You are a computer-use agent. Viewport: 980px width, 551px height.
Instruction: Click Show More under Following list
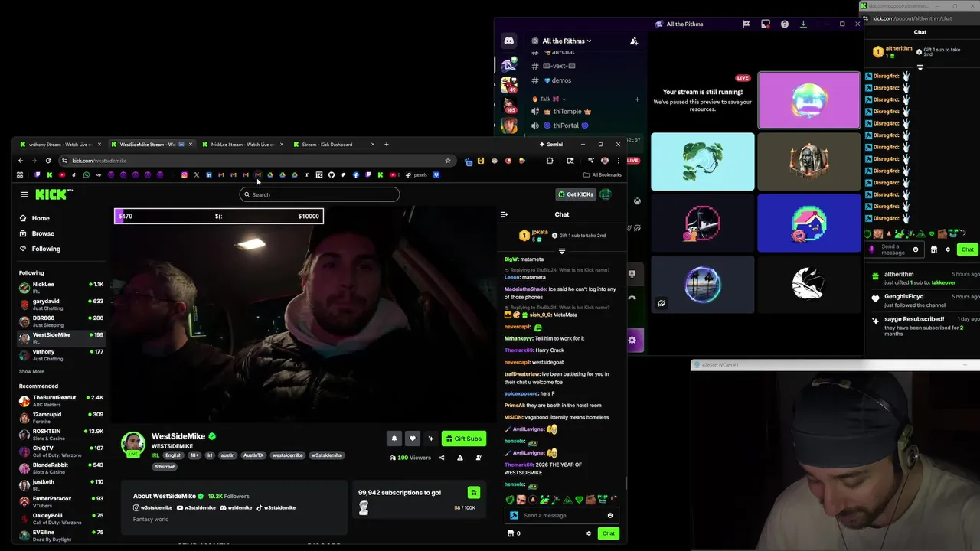point(31,371)
